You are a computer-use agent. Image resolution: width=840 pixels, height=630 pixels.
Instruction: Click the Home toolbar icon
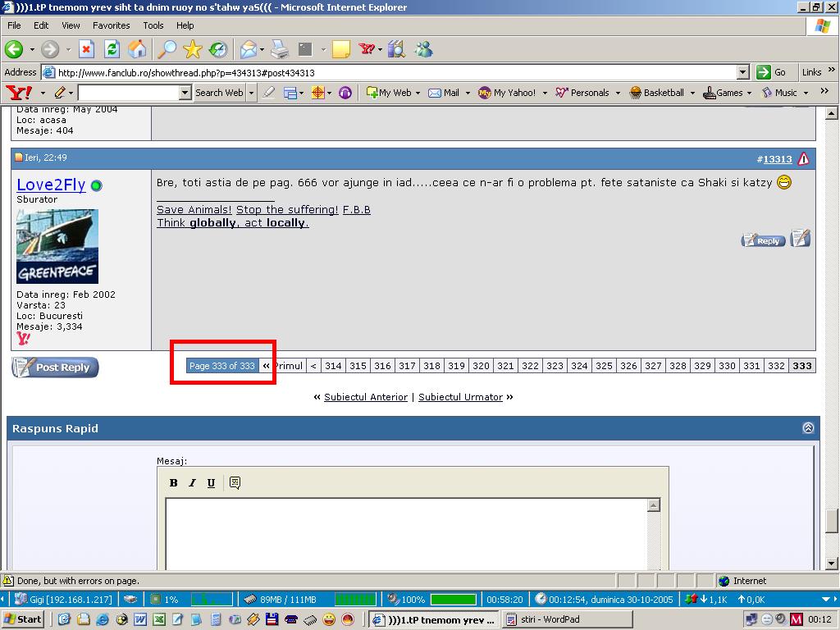pos(137,49)
